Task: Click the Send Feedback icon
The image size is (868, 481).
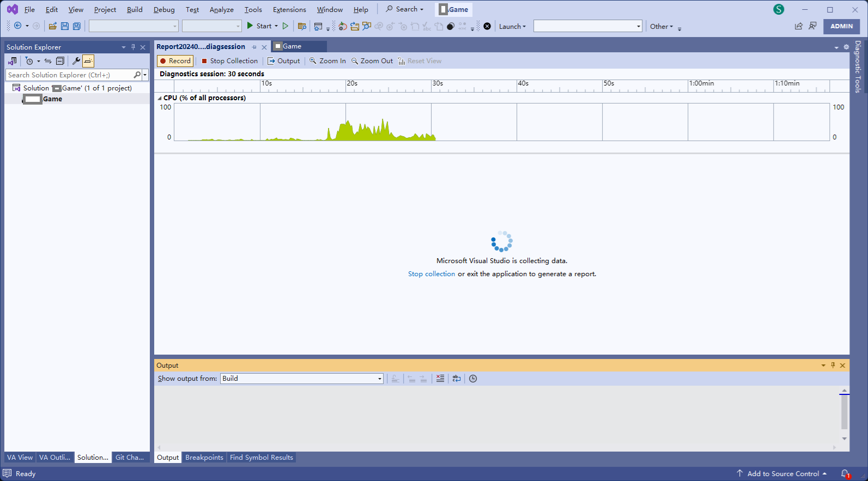Action: (812, 26)
